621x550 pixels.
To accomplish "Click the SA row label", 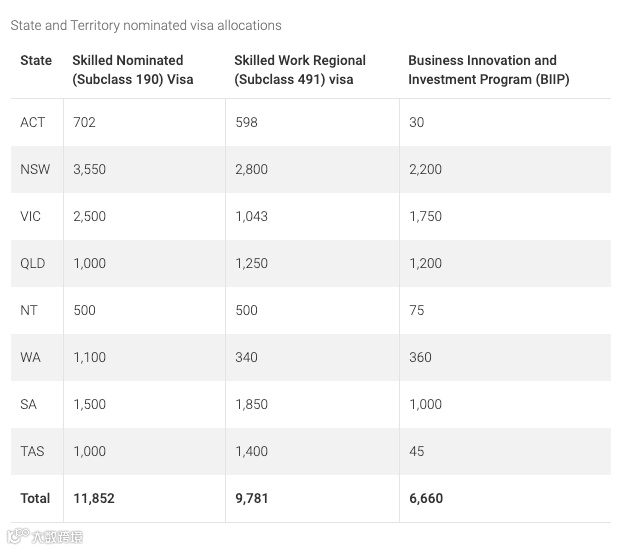I will click(x=29, y=404).
